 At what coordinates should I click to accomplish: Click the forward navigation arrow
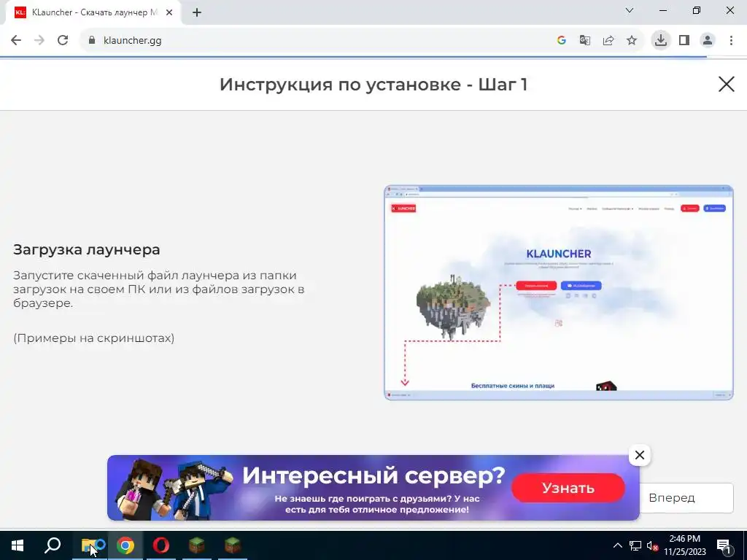point(39,41)
